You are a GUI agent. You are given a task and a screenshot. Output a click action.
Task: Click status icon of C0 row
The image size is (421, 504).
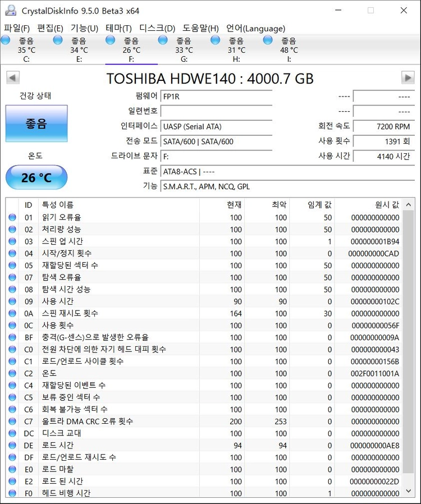pyautogui.click(x=12, y=350)
